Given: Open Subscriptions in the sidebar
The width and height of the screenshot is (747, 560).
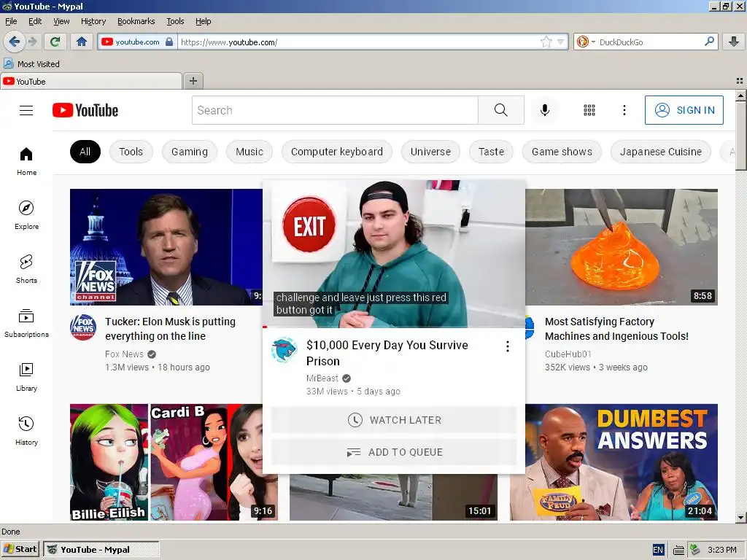Looking at the screenshot, I should click(x=27, y=323).
